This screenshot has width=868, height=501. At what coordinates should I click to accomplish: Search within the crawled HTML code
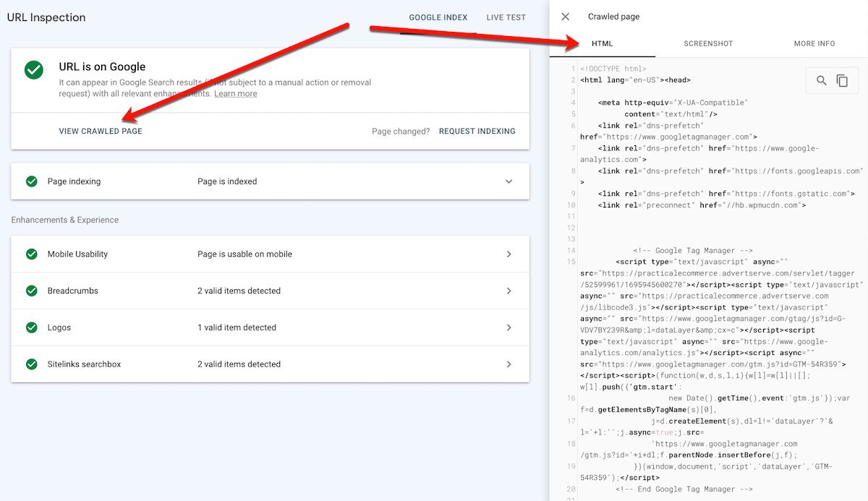(x=822, y=81)
